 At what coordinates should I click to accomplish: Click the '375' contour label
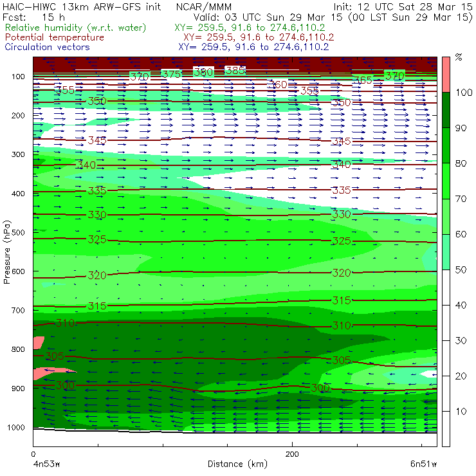pyautogui.click(x=172, y=74)
